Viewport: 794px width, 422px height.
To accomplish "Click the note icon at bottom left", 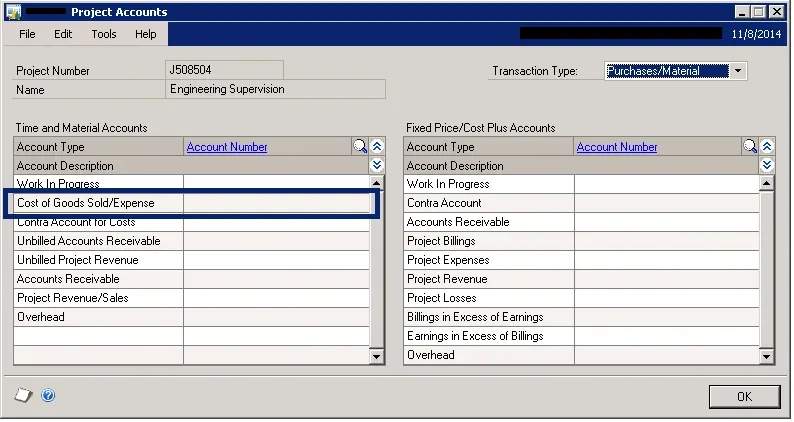I will click(23, 395).
